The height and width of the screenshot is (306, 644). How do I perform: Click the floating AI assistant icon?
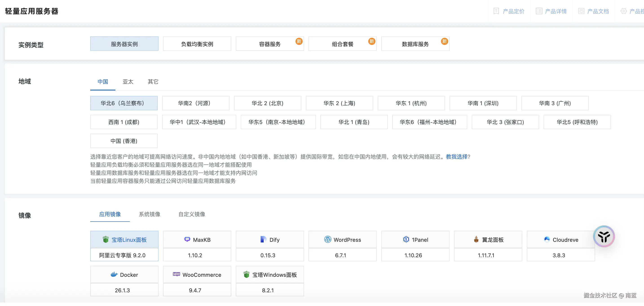(604, 236)
